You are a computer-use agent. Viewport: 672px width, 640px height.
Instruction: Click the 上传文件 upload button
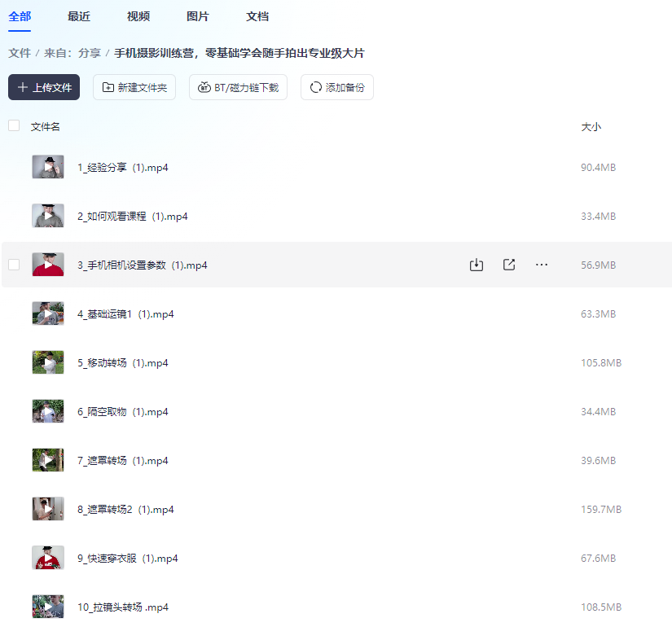click(x=44, y=87)
